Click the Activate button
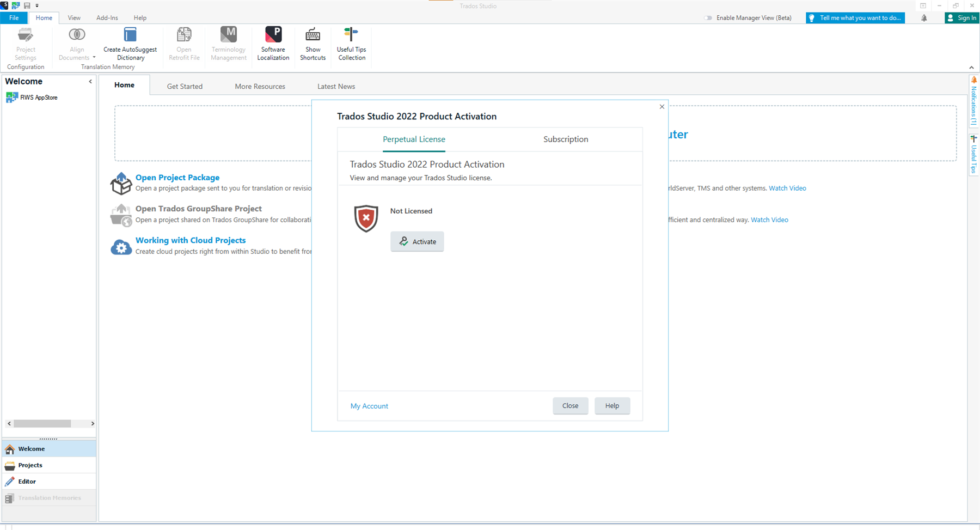980x530 pixels. pos(417,241)
